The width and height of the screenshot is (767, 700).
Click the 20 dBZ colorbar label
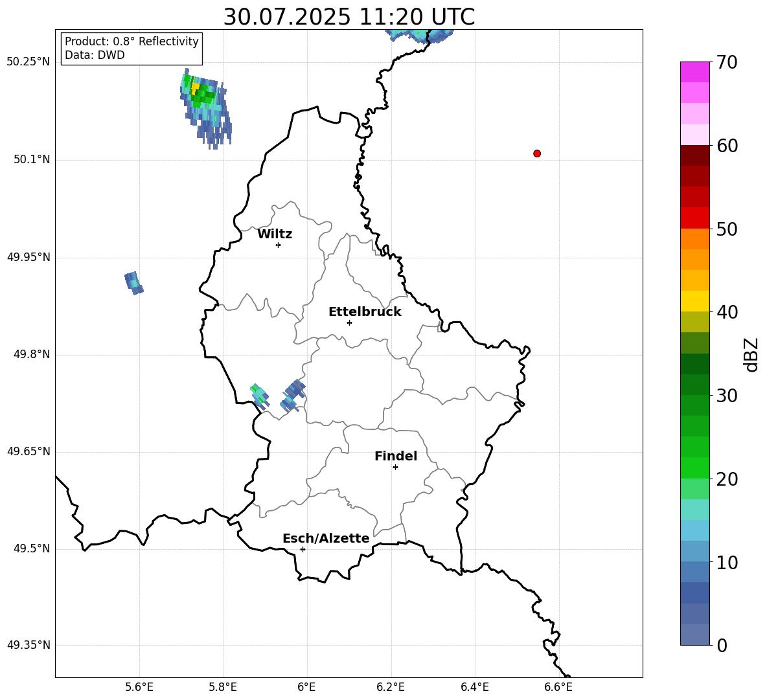(726, 479)
